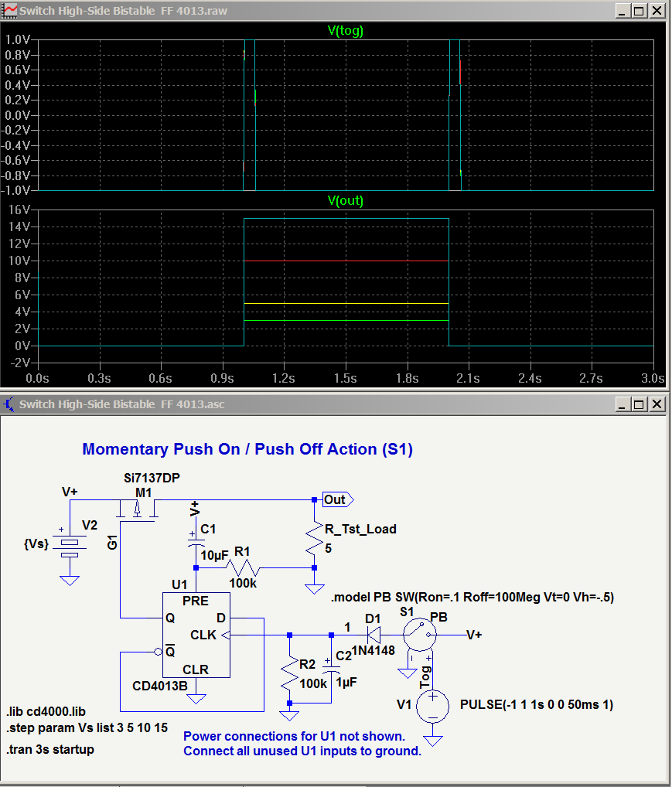Select the M1 MOSFET symbol
This screenshot has height=787, width=672.
click(137, 510)
